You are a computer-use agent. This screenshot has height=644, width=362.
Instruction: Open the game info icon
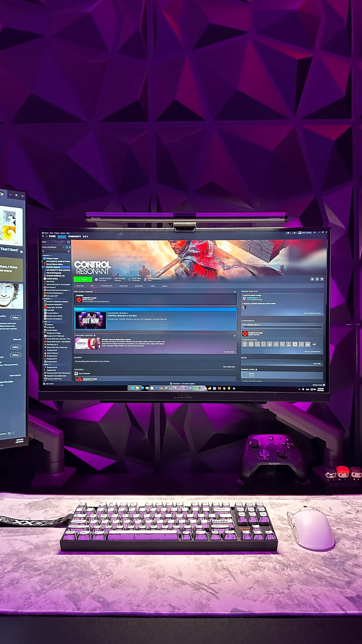tap(317, 279)
